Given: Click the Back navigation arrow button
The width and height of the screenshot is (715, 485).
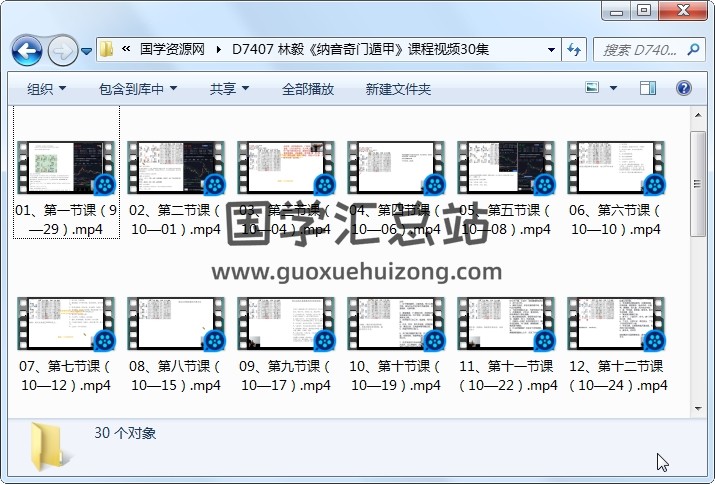Looking at the screenshot, I should point(26,49).
